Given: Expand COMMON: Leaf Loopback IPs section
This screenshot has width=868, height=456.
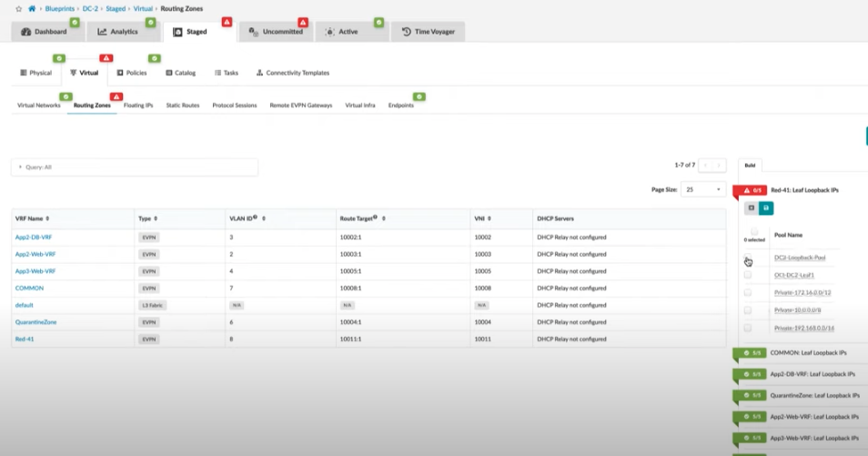Looking at the screenshot, I should 808,352.
